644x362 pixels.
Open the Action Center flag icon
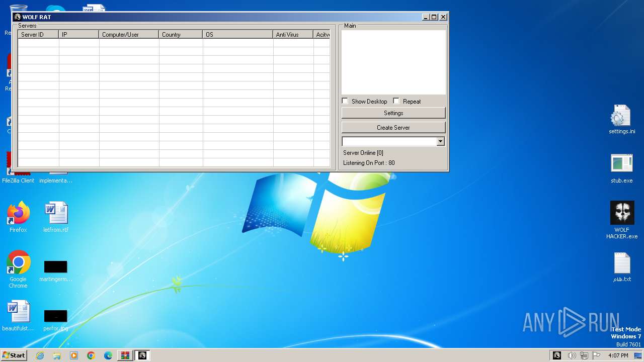[x=596, y=355]
